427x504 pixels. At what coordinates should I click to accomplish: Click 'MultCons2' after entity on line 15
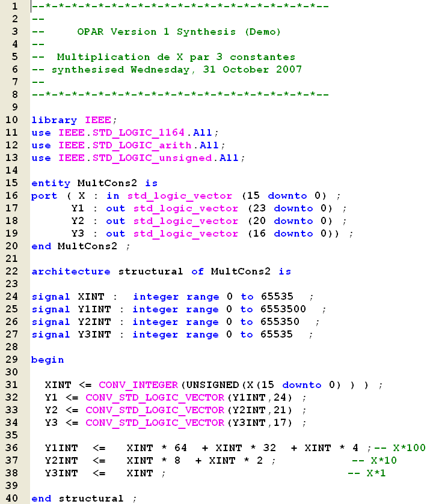click(x=107, y=183)
